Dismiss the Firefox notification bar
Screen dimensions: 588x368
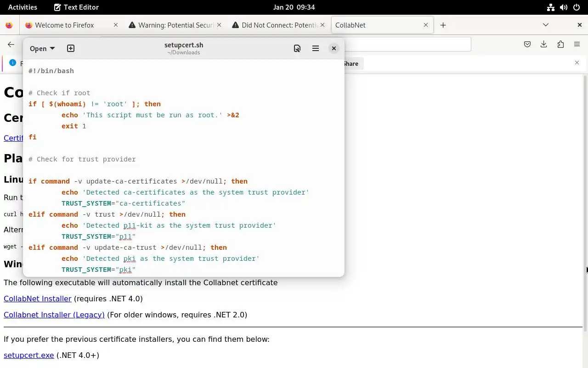click(x=577, y=63)
